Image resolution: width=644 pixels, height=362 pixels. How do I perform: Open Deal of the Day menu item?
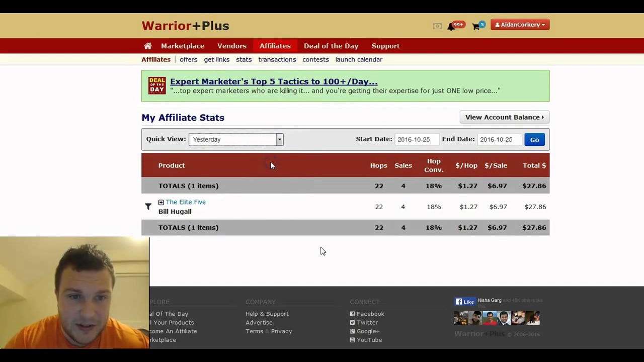(331, 46)
